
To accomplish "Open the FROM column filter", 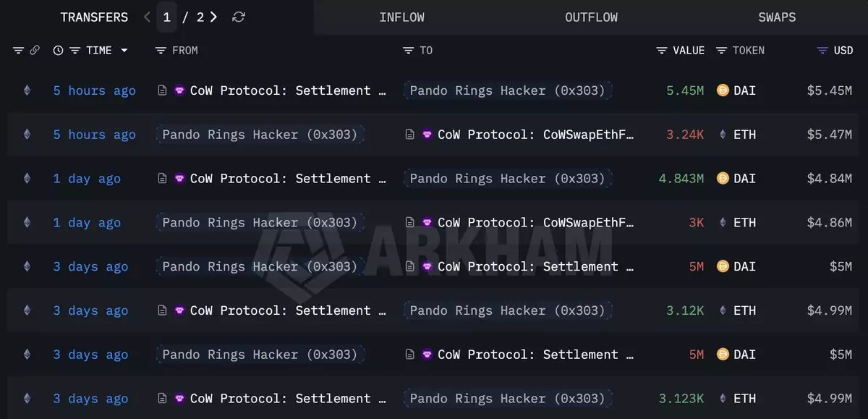I will click(x=161, y=50).
